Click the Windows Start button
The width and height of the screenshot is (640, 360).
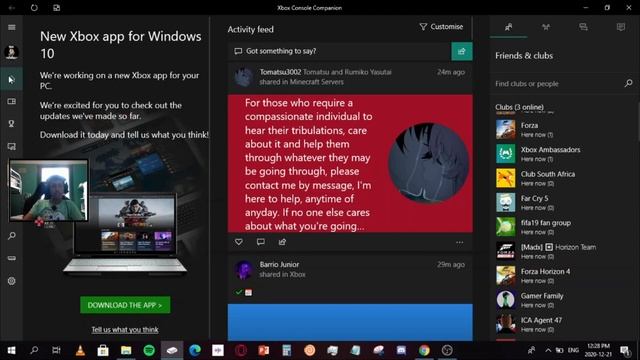click(x=11, y=350)
